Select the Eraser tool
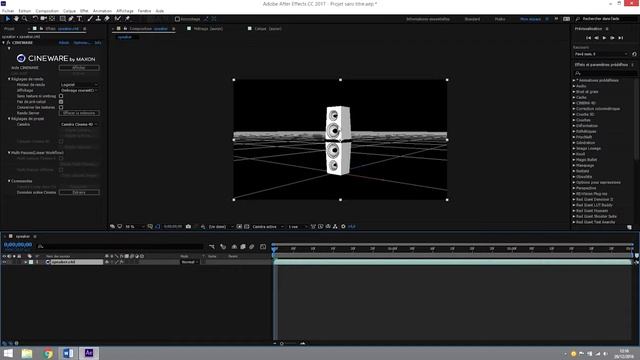 point(107,19)
